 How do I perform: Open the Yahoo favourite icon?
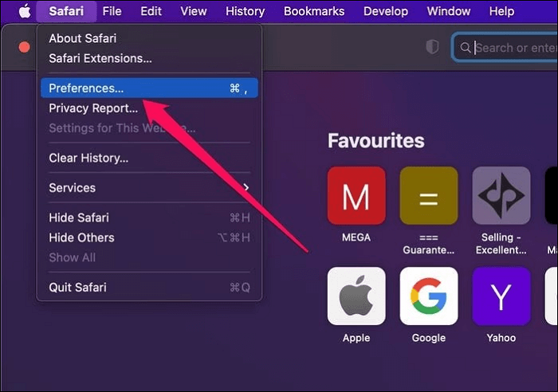pyautogui.click(x=501, y=296)
